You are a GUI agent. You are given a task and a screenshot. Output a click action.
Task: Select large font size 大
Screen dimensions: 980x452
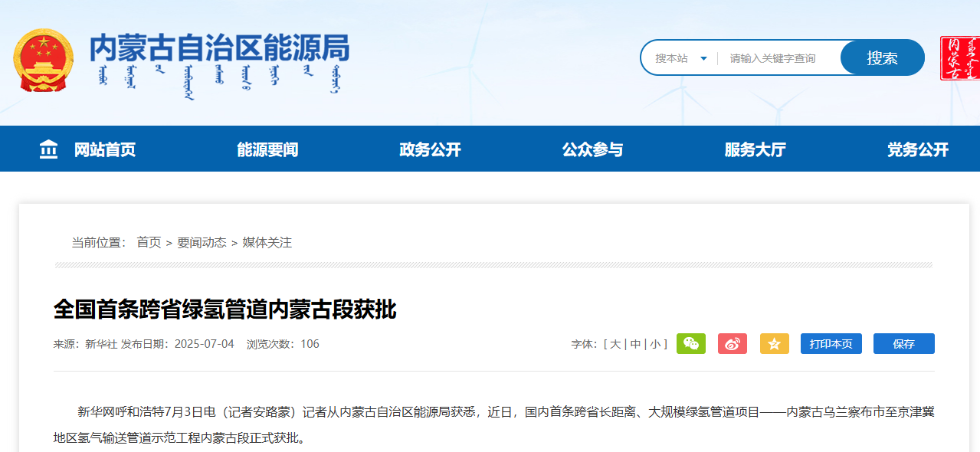pyautogui.click(x=615, y=344)
